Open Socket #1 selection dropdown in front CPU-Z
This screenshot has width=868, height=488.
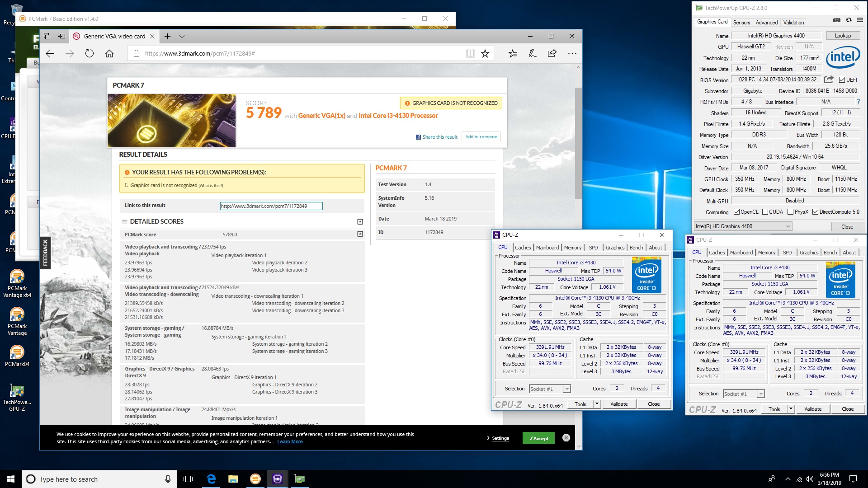(550, 389)
